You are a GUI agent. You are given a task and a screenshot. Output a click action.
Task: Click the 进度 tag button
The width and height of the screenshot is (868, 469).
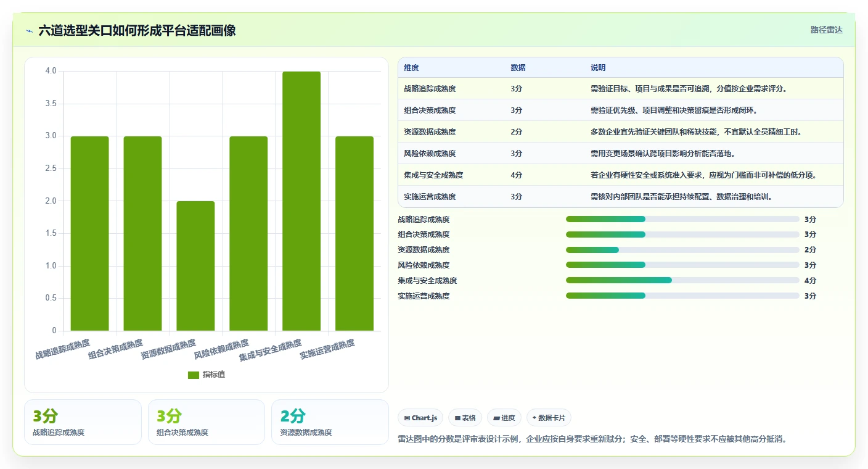504,418
